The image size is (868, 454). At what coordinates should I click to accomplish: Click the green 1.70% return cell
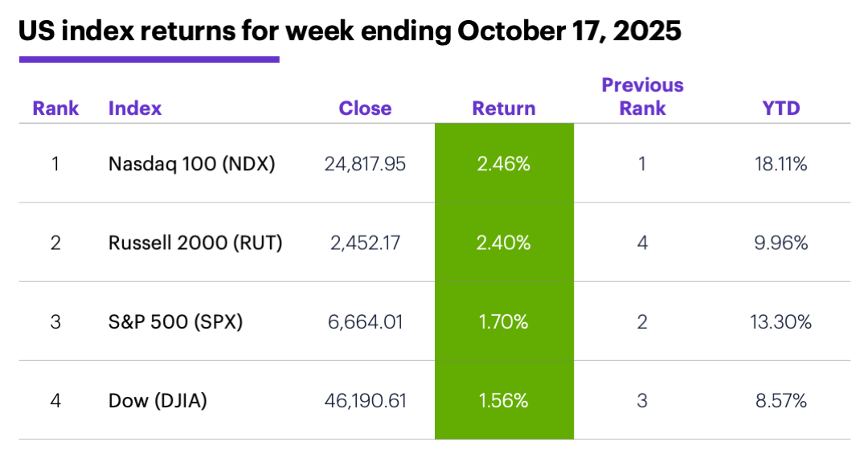point(504,322)
